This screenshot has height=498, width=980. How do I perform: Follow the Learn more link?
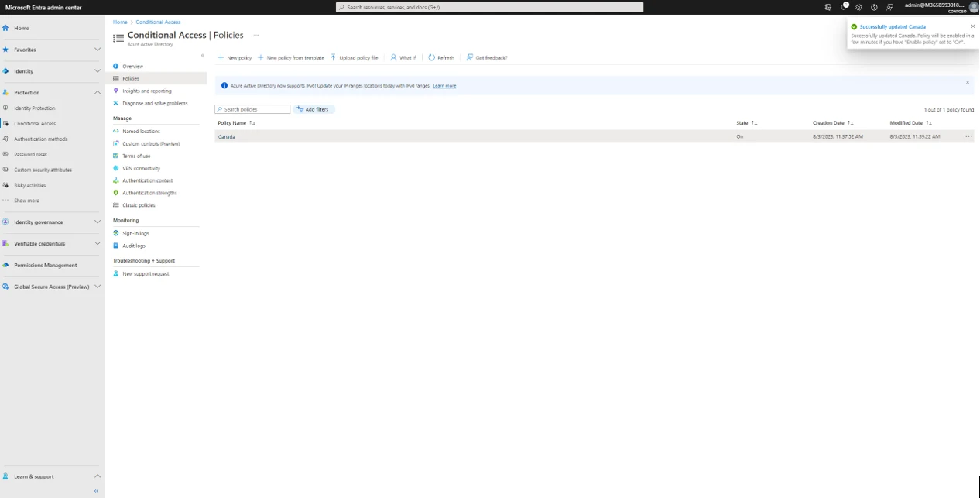click(x=444, y=86)
